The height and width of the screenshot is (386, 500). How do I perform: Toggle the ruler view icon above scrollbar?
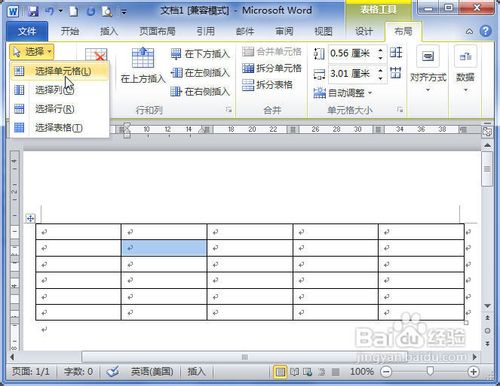coord(487,132)
